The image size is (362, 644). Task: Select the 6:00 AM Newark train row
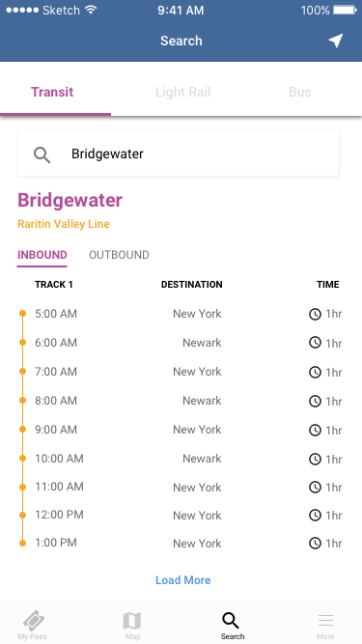181,343
